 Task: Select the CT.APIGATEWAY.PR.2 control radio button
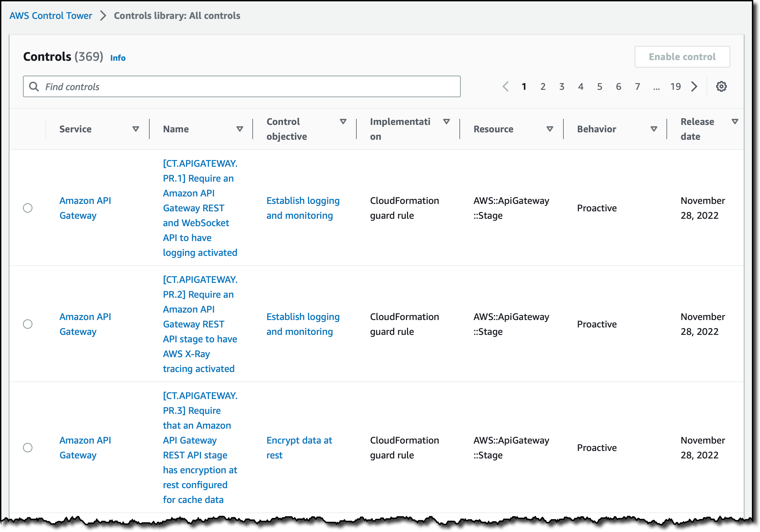28,324
